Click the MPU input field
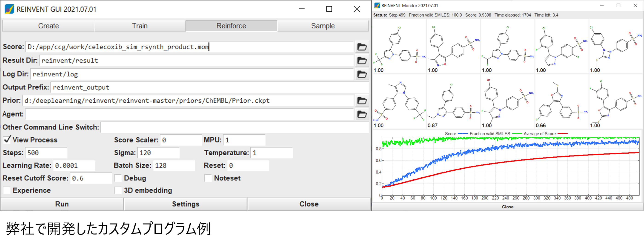Viewport: 644px width, 239px height. coord(244,140)
